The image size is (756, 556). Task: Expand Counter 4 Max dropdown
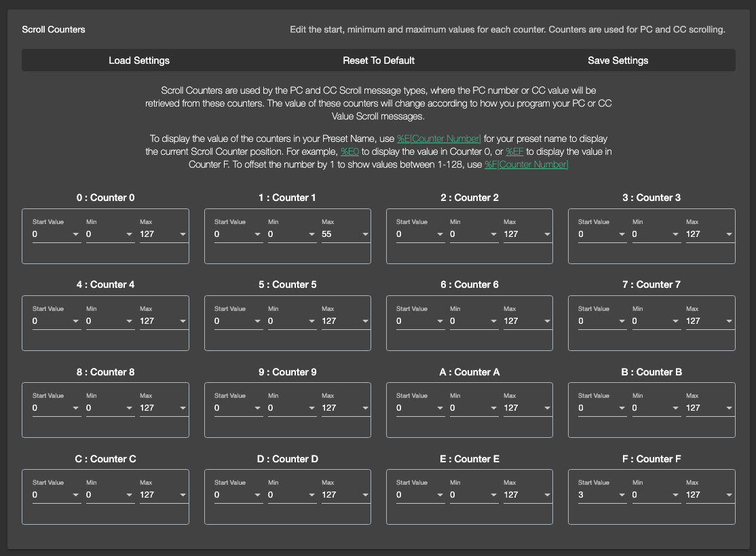(x=164, y=321)
